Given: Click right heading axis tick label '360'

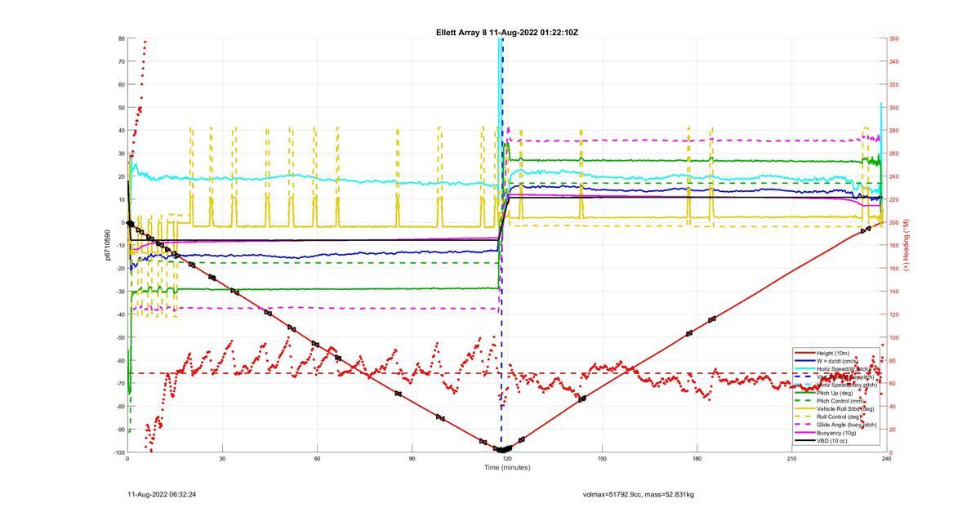Looking at the screenshot, I should coord(894,38).
